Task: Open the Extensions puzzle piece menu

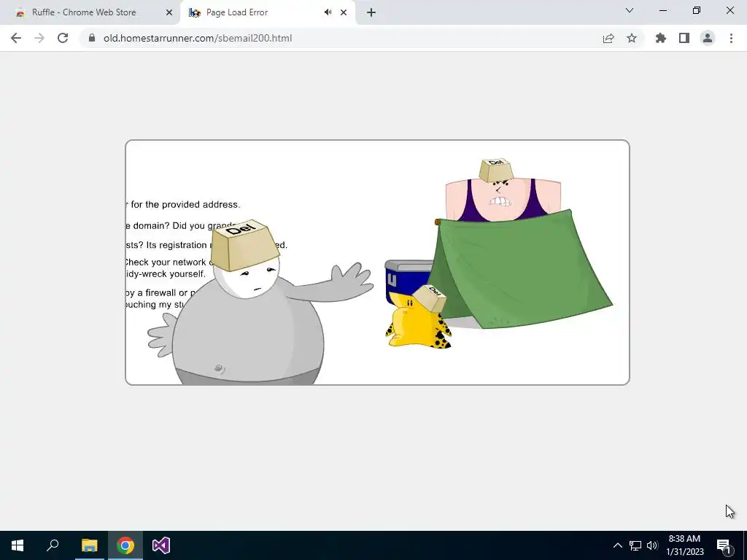Action: point(661,38)
